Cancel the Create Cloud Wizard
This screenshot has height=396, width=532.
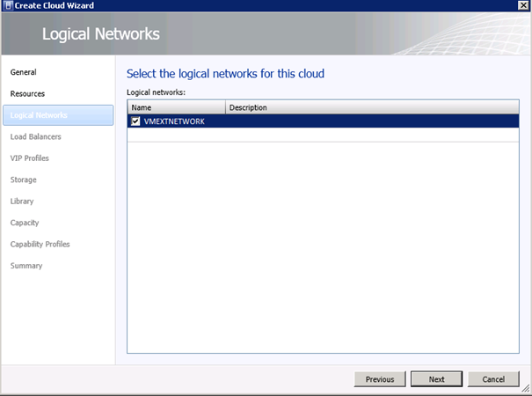pyautogui.click(x=493, y=379)
